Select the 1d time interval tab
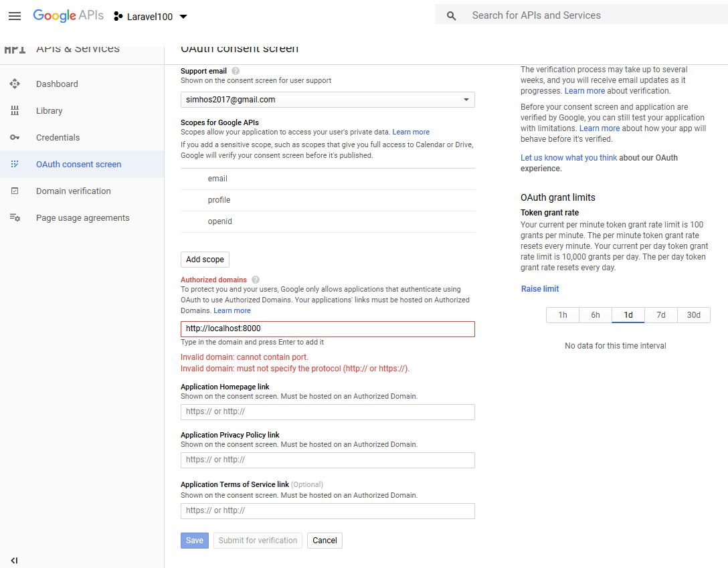The image size is (728, 568). pyautogui.click(x=628, y=315)
